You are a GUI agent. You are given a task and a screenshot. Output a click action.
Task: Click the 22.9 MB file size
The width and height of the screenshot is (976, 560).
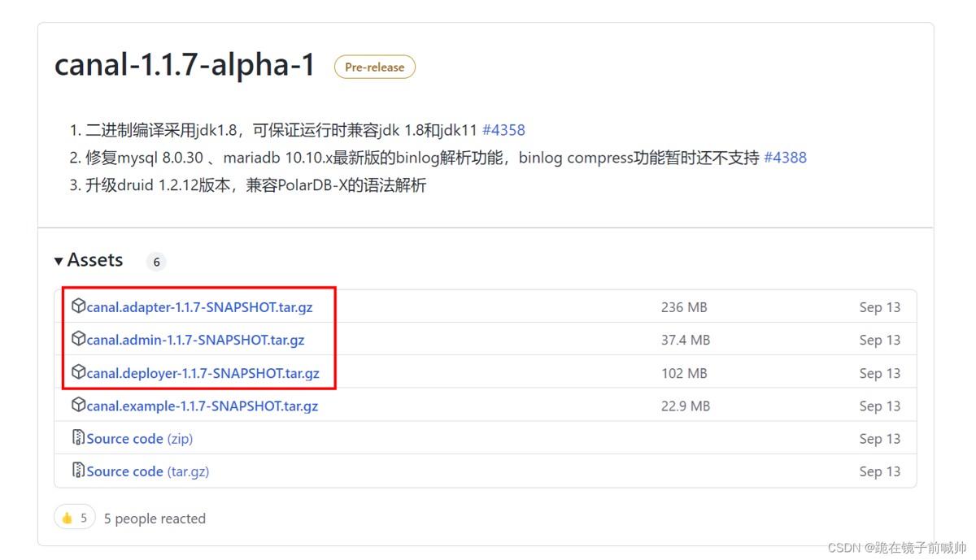click(685, 406)
